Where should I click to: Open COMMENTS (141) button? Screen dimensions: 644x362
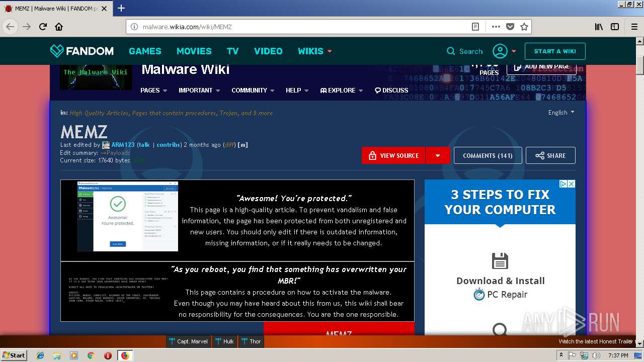click(488, 155)
